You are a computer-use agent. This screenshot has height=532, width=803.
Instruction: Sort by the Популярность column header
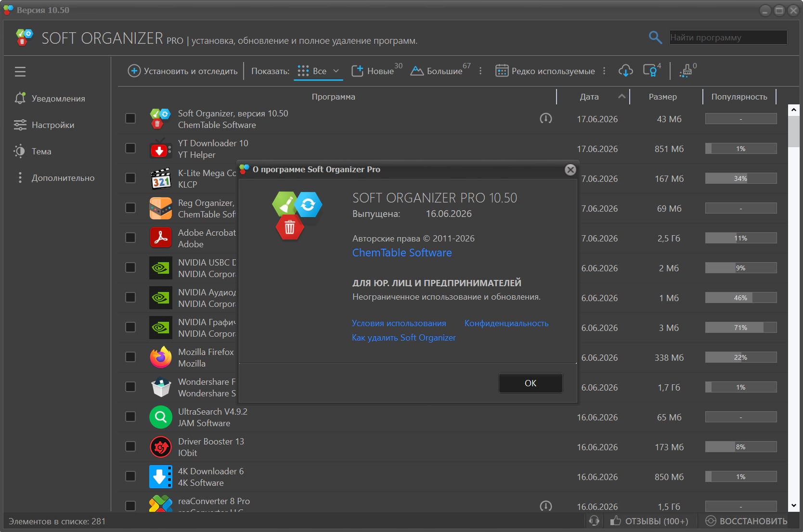[x=739, y=97]
